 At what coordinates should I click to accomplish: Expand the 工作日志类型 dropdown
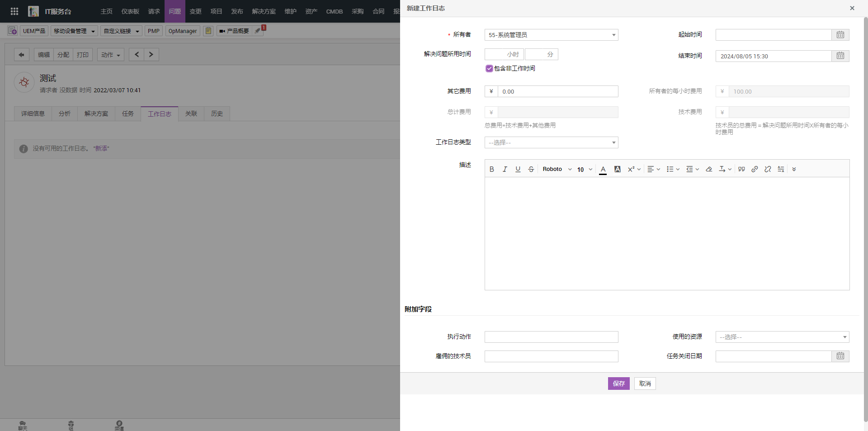coord(551,142)
